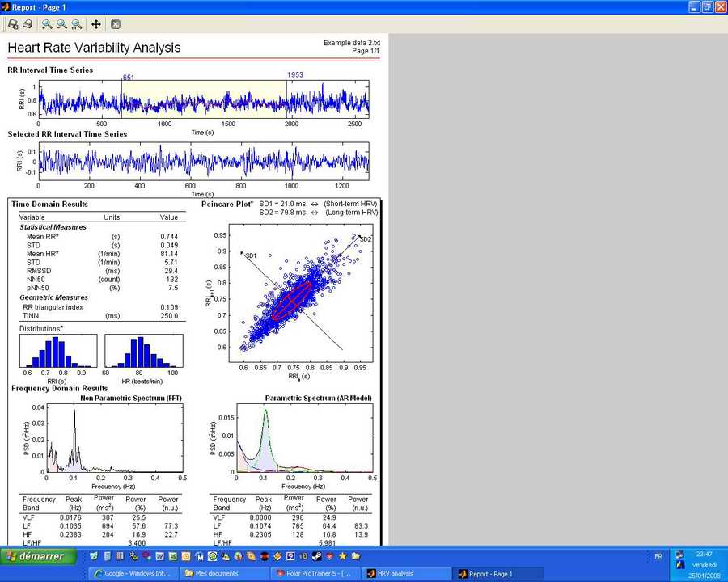The width and height of the screenshot is (728, 582).
Task: Click the save/export report icon
Action: pos(13,25)
